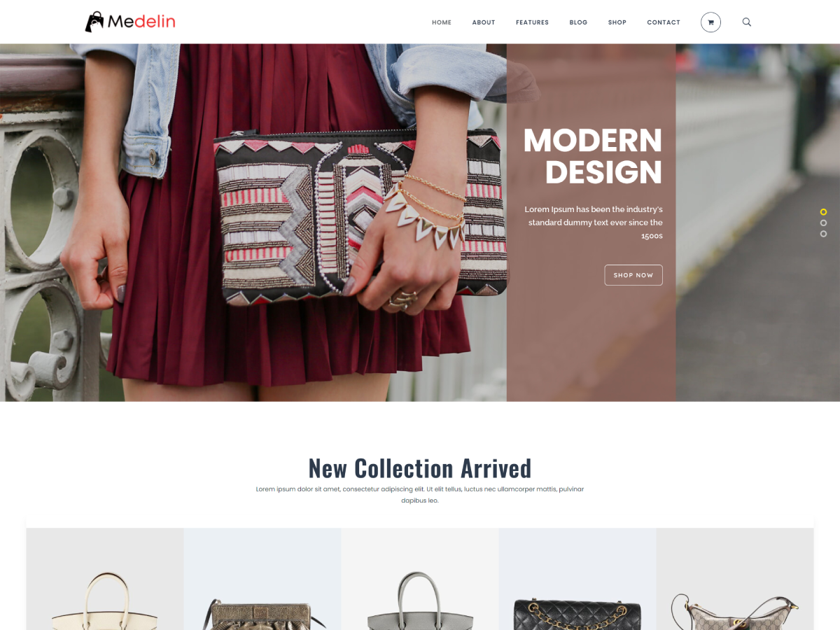Image resolution: width=840 pixels, height=630 pixels.
Task: Select the metallic clutch product thumbnail
Action: click(x=262, y=579)
